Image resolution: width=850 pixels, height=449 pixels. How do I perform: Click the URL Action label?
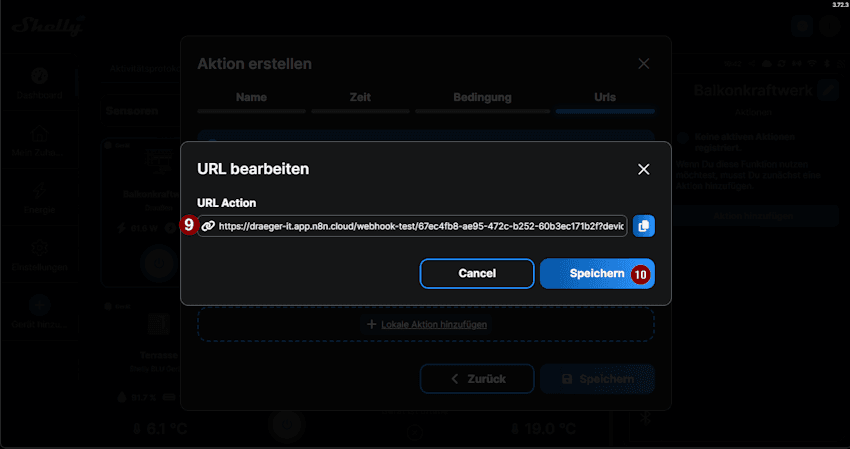227,203
